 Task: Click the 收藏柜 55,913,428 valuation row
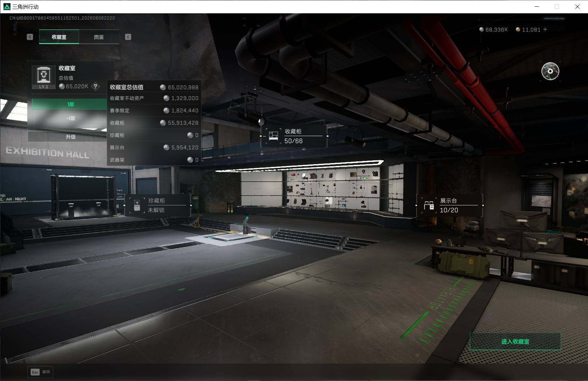pos(154,123)
